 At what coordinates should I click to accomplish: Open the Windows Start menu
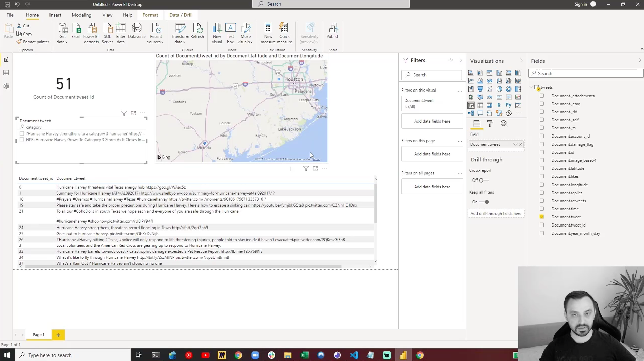8,355
